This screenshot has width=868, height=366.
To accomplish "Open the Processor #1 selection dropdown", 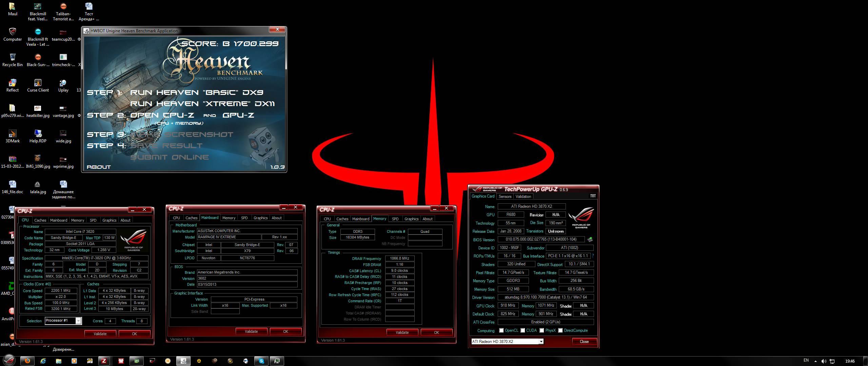I will click(x=78, y=321).
